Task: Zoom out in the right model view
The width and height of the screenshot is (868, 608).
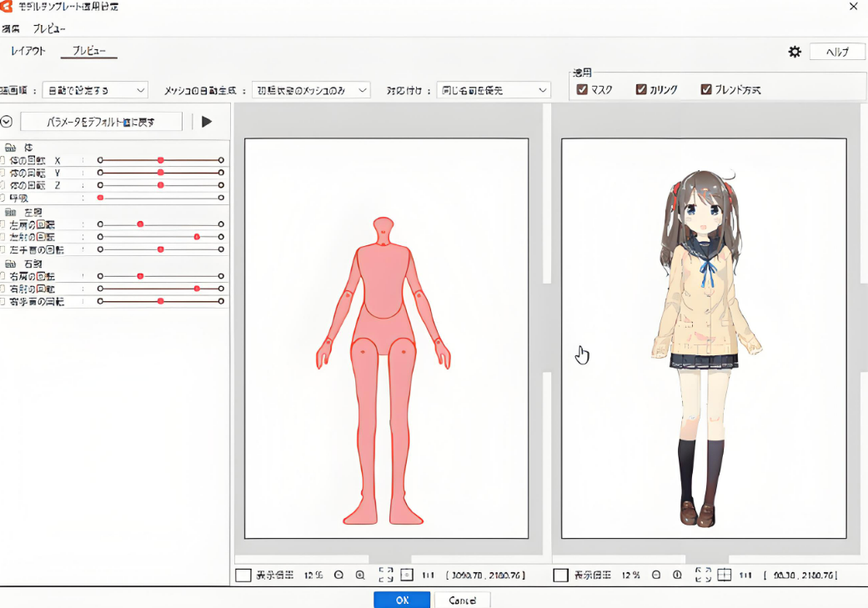Action: point(656,575)
